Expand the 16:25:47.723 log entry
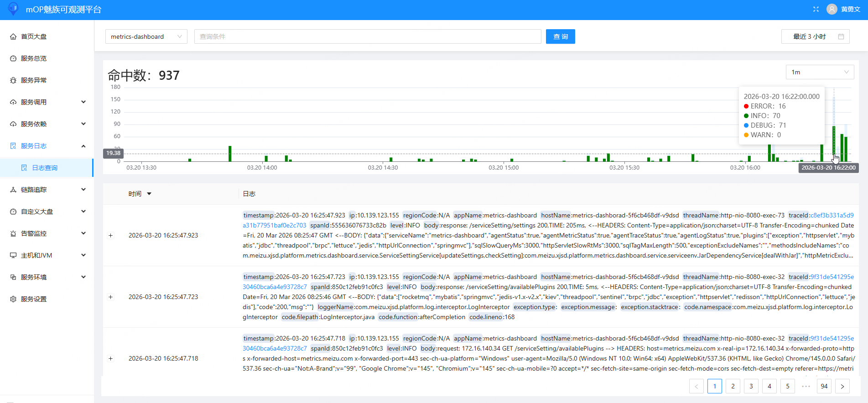This screenshot has width=868, height=403. pyautogui.click(x=110, y=297)
